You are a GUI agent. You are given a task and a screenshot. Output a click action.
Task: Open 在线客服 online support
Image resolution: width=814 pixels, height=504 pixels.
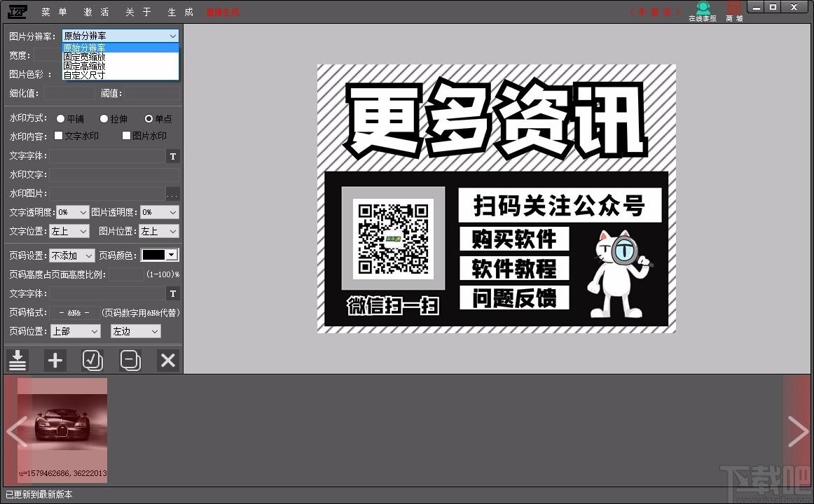point(703,11)
